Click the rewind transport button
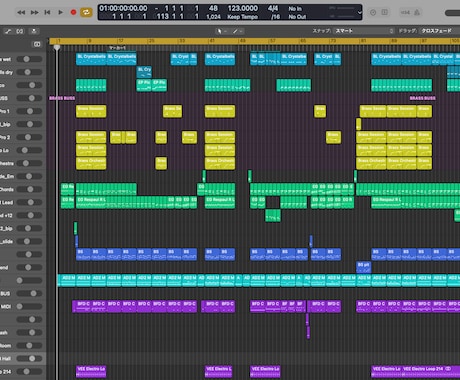Image resolution: width=460 pixels, height=380 pixels. point(21,12)
